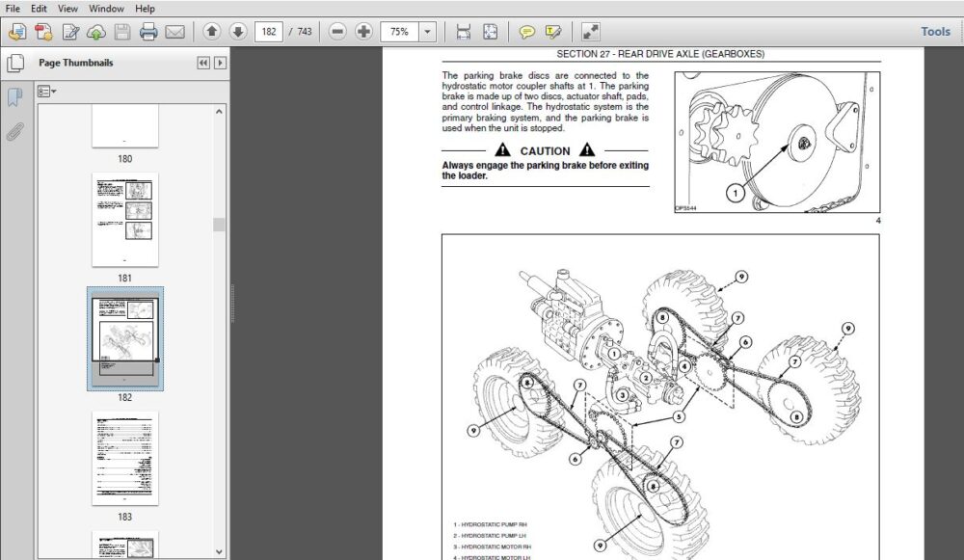Click the thumbnail panel scrollbar handle
This screenshot has height=560, width=964.
pos(219,225)
